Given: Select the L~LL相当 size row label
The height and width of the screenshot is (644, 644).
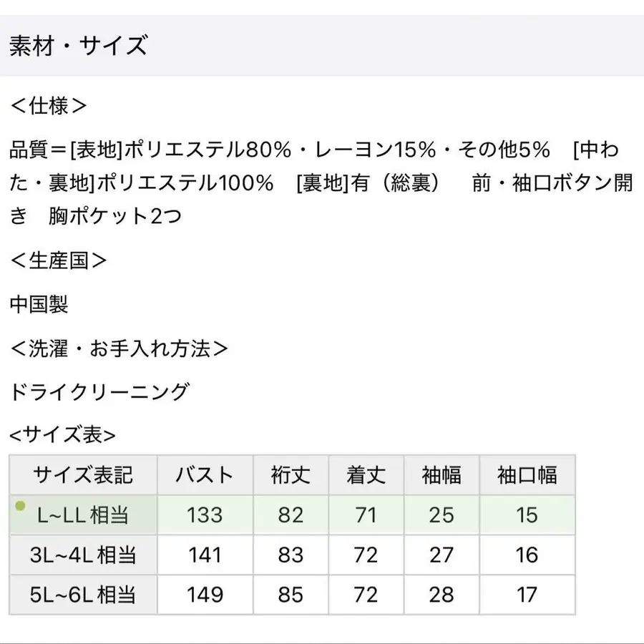Looking at the screenshot, I should tap(84, 515).
